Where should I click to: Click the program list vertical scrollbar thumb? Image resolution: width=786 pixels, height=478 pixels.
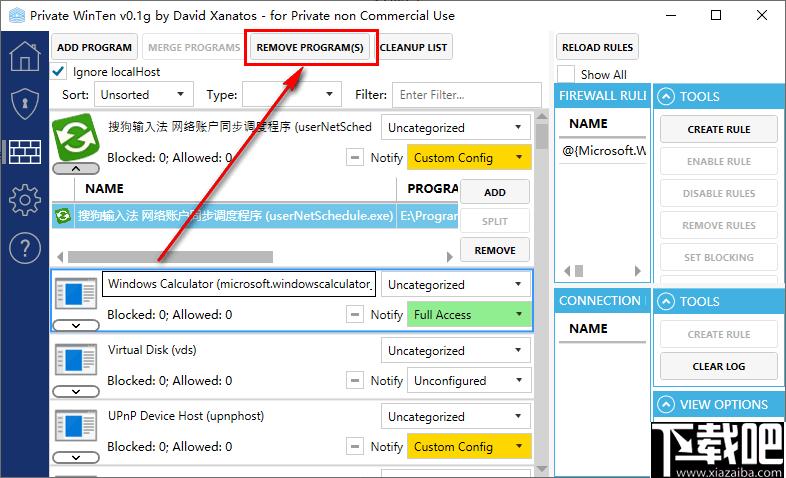(541, 136)
